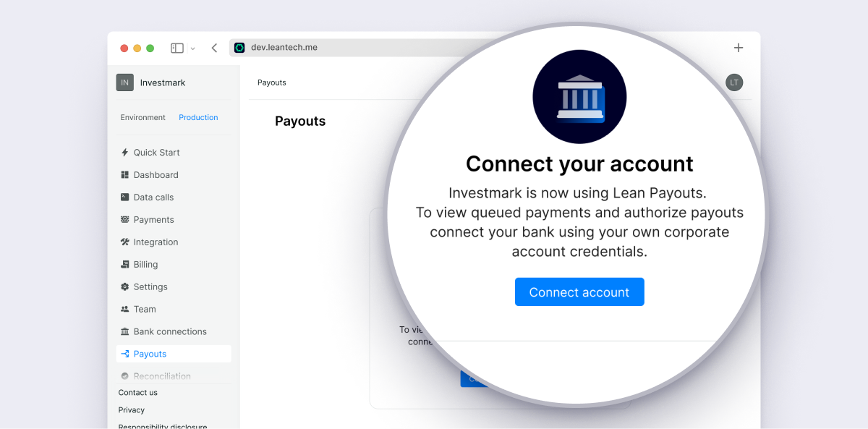
Task: Open the Contact us link
Action: point(137,393)
